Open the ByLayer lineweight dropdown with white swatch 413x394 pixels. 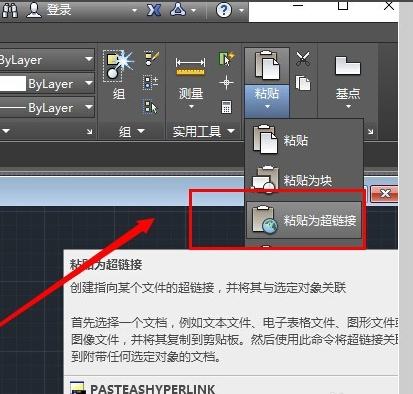coord(47,83)
